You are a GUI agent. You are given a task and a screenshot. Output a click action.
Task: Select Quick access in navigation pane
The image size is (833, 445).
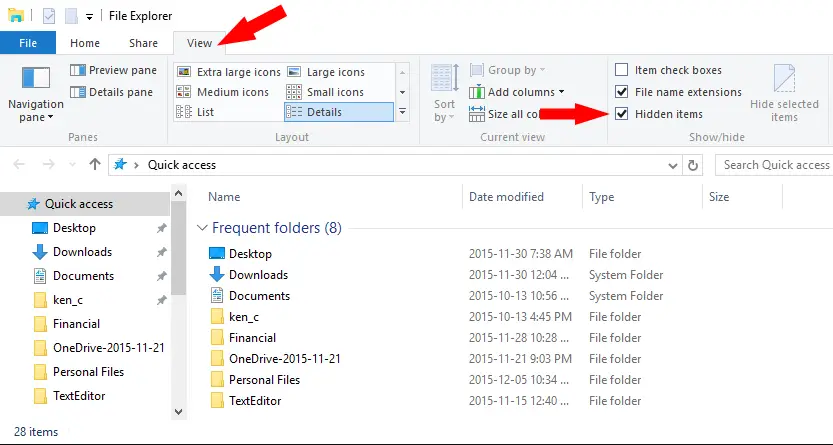[85, 204]
